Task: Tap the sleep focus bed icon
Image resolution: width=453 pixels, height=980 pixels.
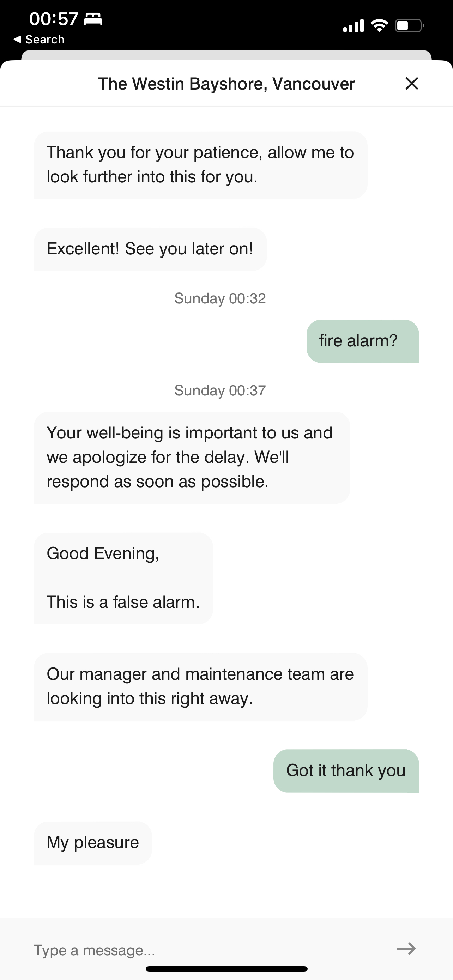Action: coord(93,19)
